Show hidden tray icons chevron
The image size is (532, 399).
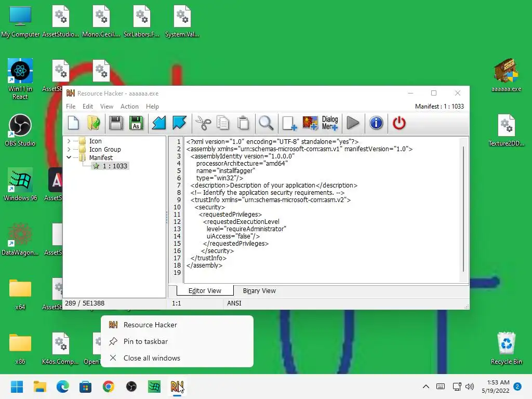pos(426,387)
